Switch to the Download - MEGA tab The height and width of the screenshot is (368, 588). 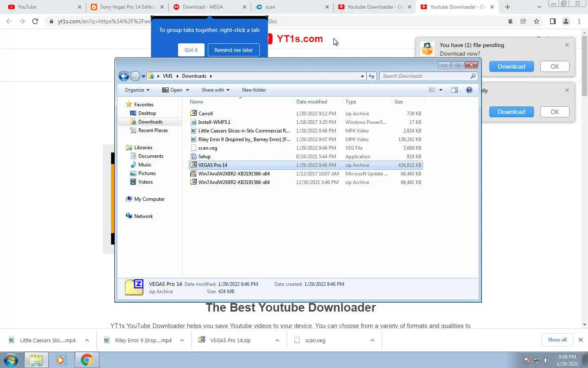click(210, 7)
